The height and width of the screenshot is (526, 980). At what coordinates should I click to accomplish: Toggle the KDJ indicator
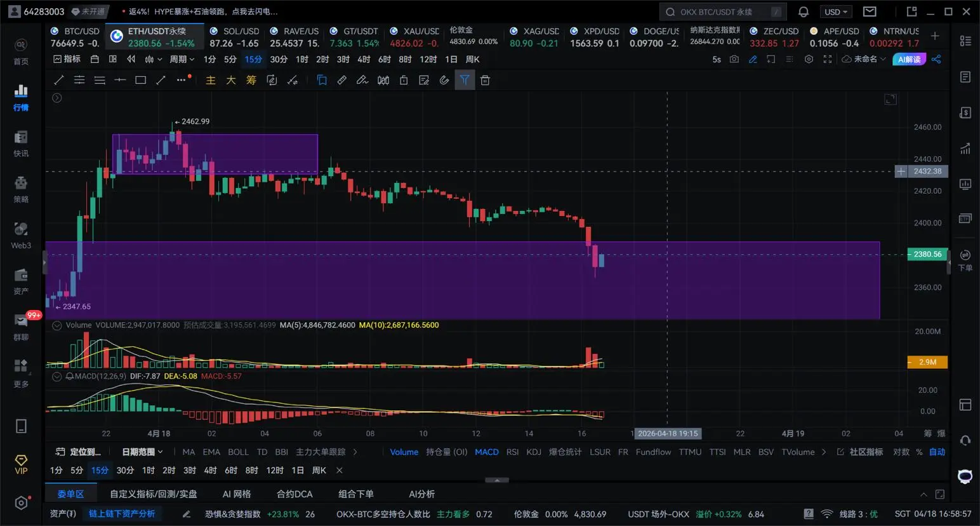point(534,452)
